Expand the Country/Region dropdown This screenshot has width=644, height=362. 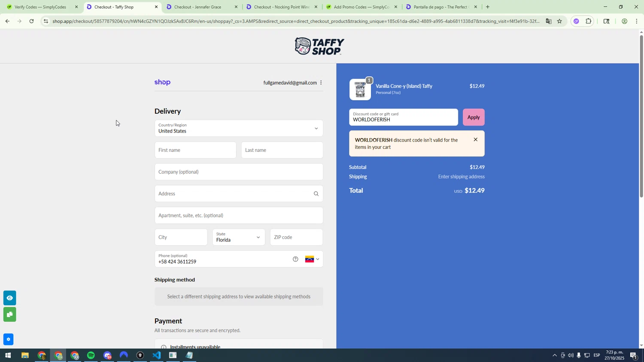coord(239,128)
